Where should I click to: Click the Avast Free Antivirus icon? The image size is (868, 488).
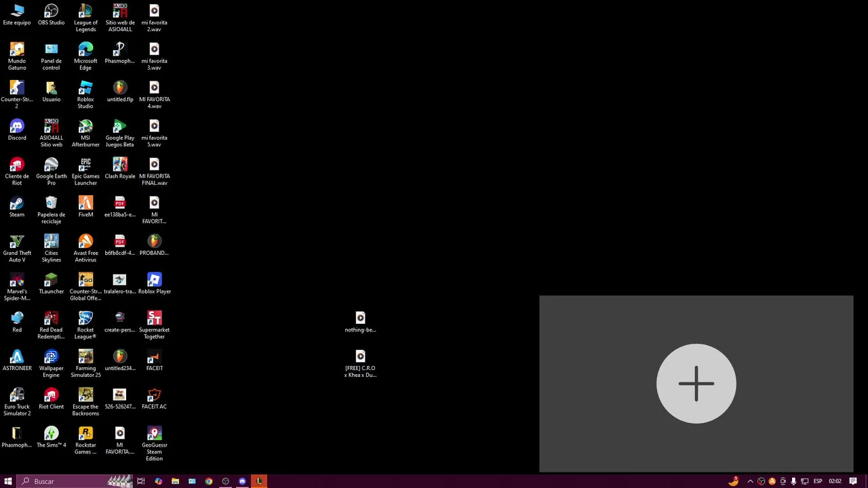pyautogui.click(x=85, y=249)
